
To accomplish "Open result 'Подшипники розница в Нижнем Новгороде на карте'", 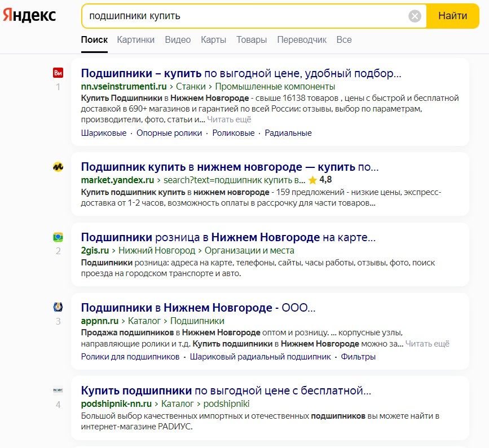I will tap(228, 238).
